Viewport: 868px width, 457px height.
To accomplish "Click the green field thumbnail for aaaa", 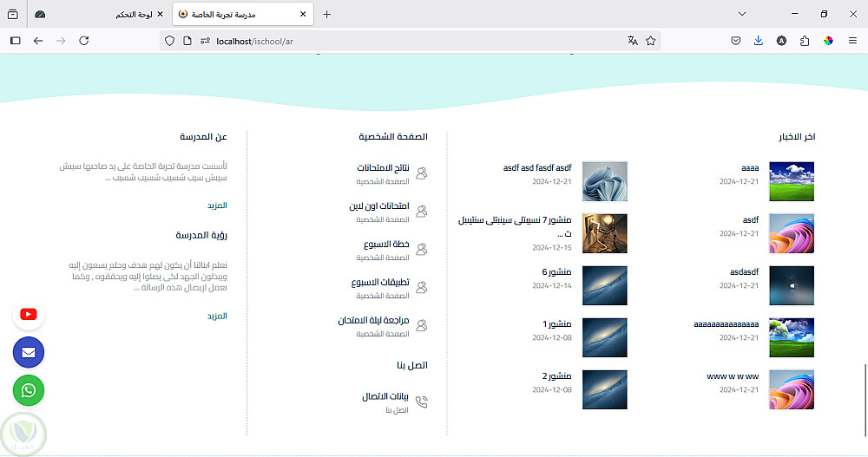I will (792, 181).
